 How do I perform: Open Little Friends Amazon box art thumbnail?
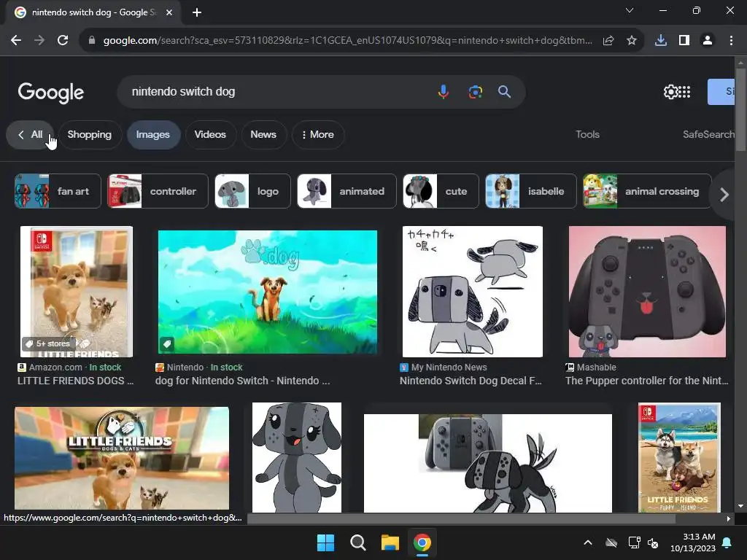pos(76,292)
